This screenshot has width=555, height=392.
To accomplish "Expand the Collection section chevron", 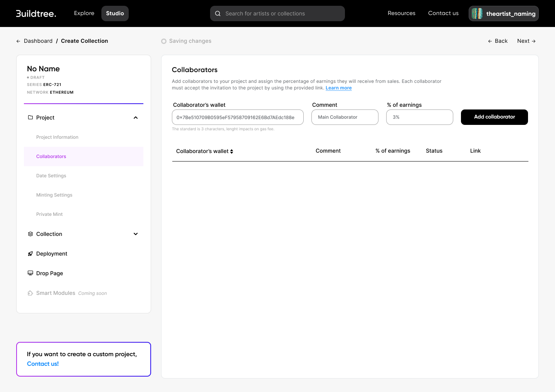I will pyautogui.click(x=136, y=234).
